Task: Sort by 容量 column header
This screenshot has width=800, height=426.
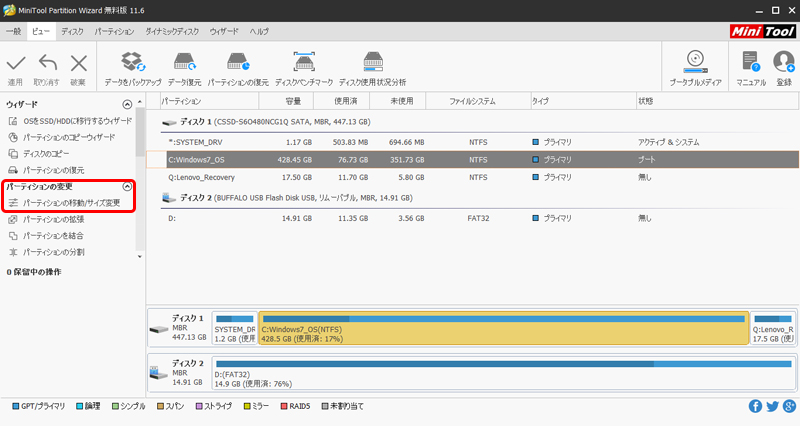Action: click(286, 101)
